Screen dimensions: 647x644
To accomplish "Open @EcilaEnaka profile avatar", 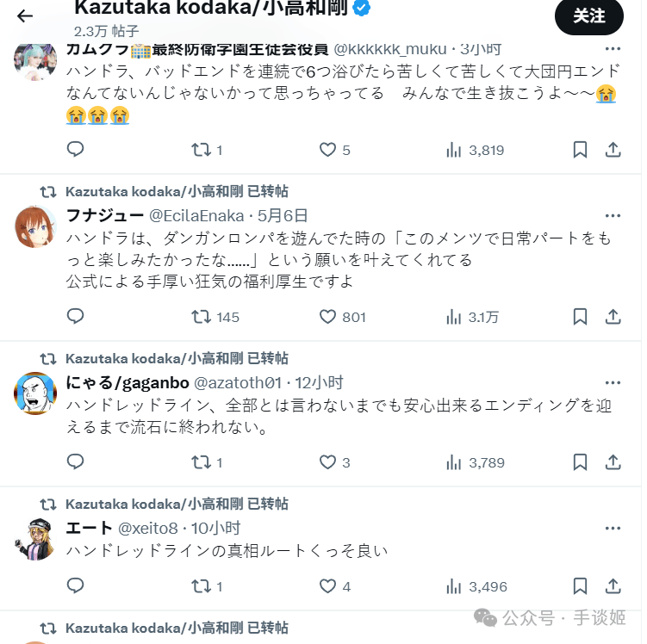I will (x=35, y=227).
